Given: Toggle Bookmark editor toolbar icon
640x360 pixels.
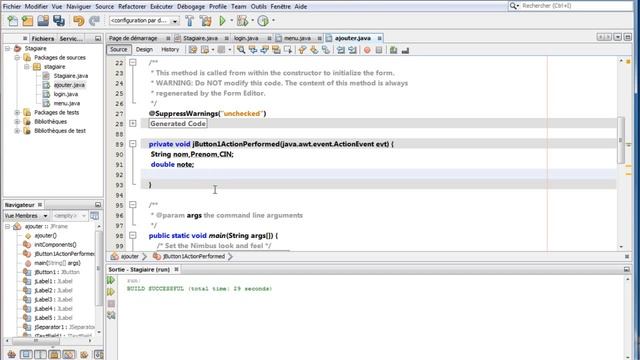Looking at the screenshot, I should click(x=326, y=50).
